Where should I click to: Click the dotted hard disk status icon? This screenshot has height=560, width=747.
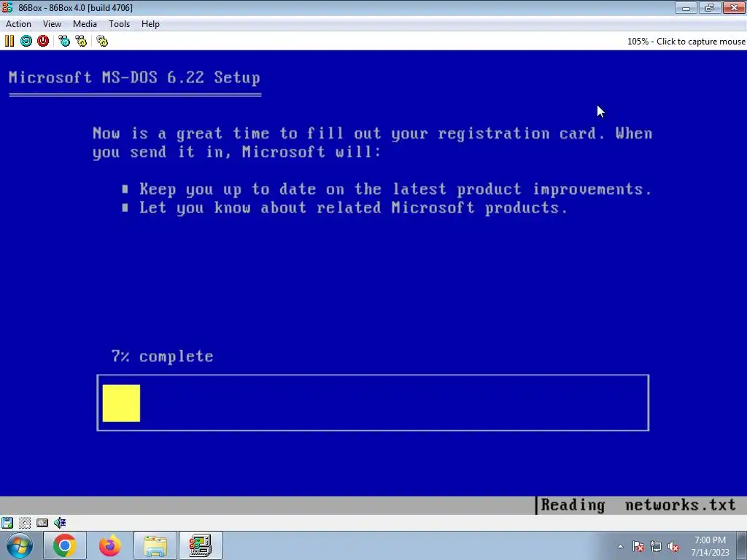tap(25, 522)
